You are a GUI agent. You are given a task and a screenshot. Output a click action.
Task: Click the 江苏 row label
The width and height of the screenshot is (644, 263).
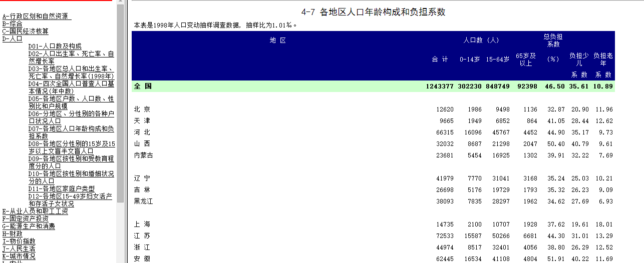click(x=142, y=235)
